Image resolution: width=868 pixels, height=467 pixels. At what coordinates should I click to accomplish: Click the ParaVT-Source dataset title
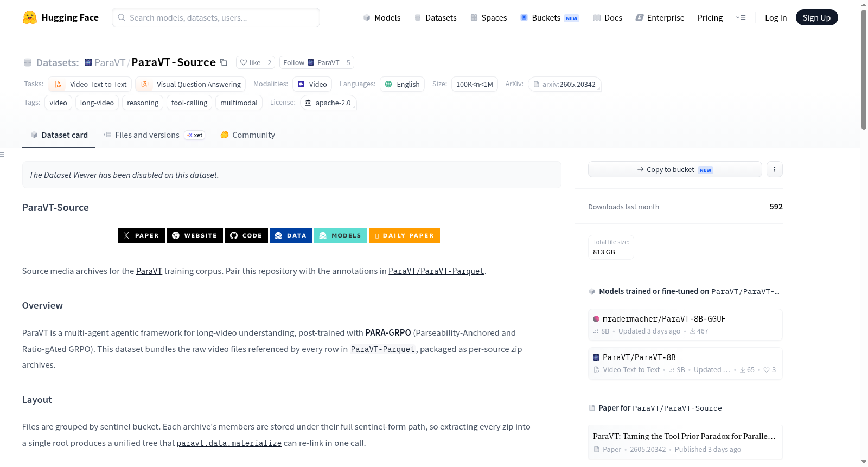click(174, 62)
